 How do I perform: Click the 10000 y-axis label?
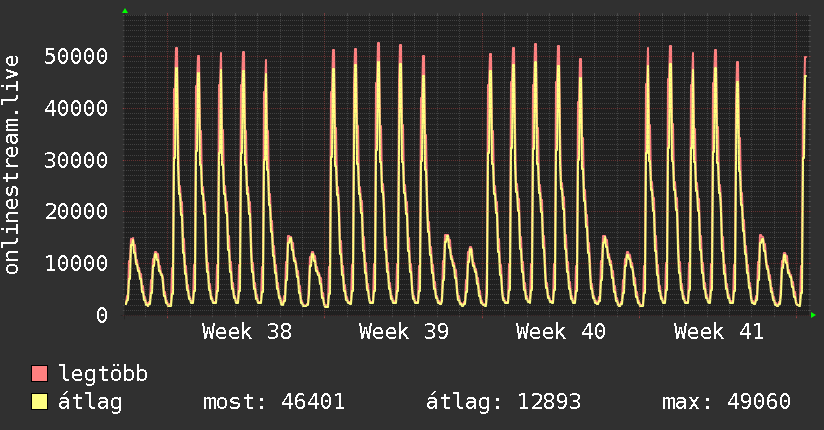tap(76, 263)
